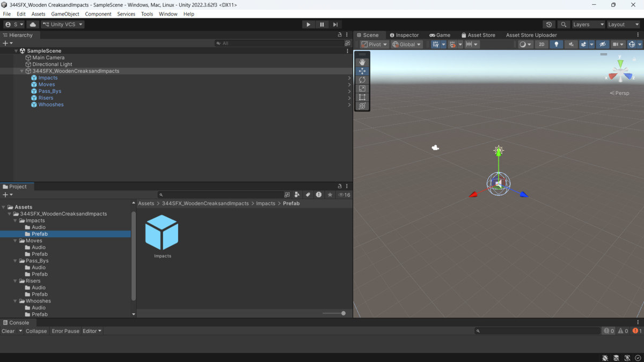Clear the Console log
Image resolution: width=644 pixels, height=362 pixels.
click(x=8, y=331)
